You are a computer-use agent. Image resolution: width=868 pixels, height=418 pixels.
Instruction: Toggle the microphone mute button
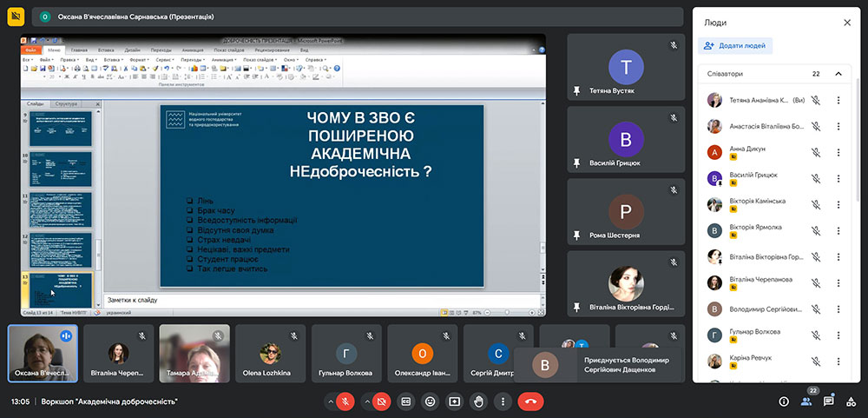345,401
